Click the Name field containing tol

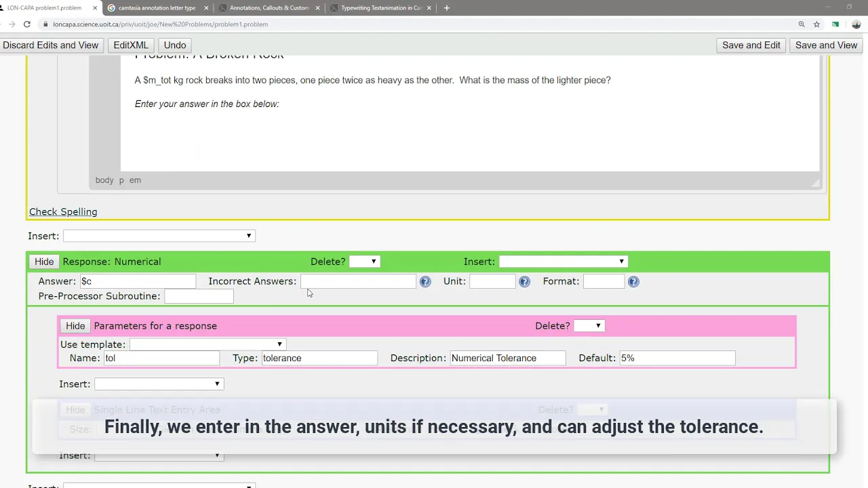point(161,359)
